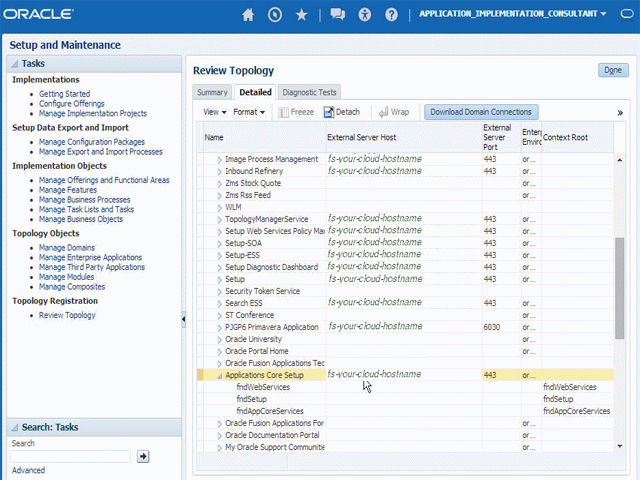640x480 pixels.
Task: Open Manage Modules link
Action: tap(67, 277)
